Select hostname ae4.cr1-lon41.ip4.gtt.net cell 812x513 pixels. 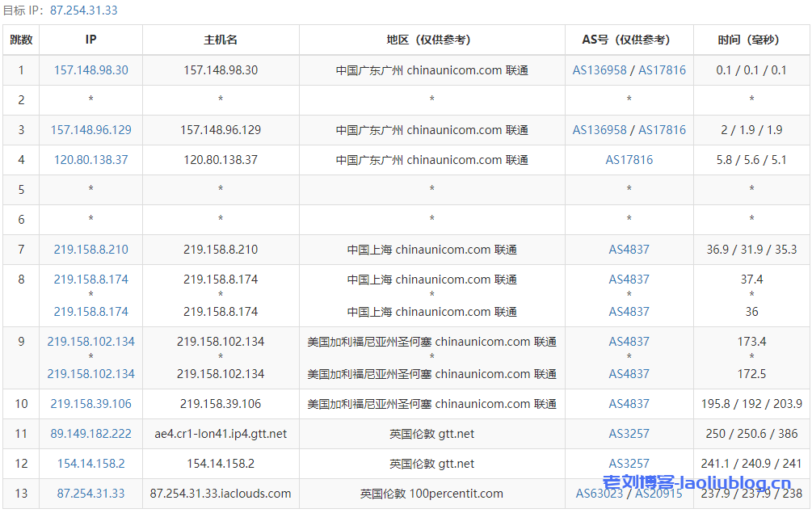pyautogui.click(x=221, y=434)
